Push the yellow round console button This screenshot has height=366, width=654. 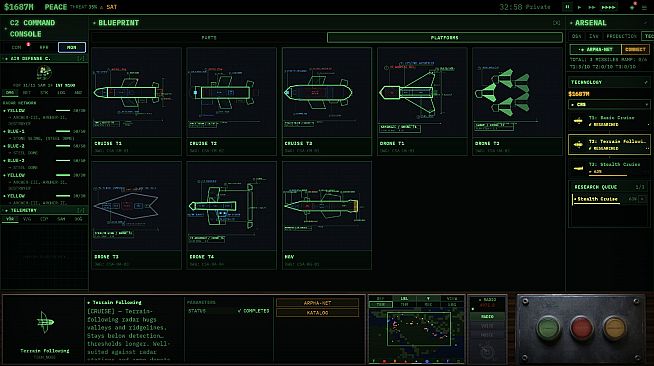click(x=614, y=328)
